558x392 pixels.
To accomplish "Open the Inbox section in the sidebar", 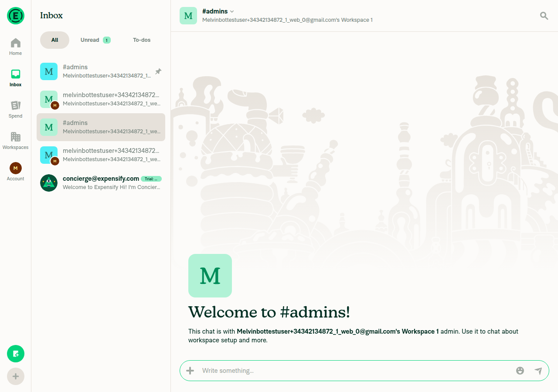I will (16, 78).
